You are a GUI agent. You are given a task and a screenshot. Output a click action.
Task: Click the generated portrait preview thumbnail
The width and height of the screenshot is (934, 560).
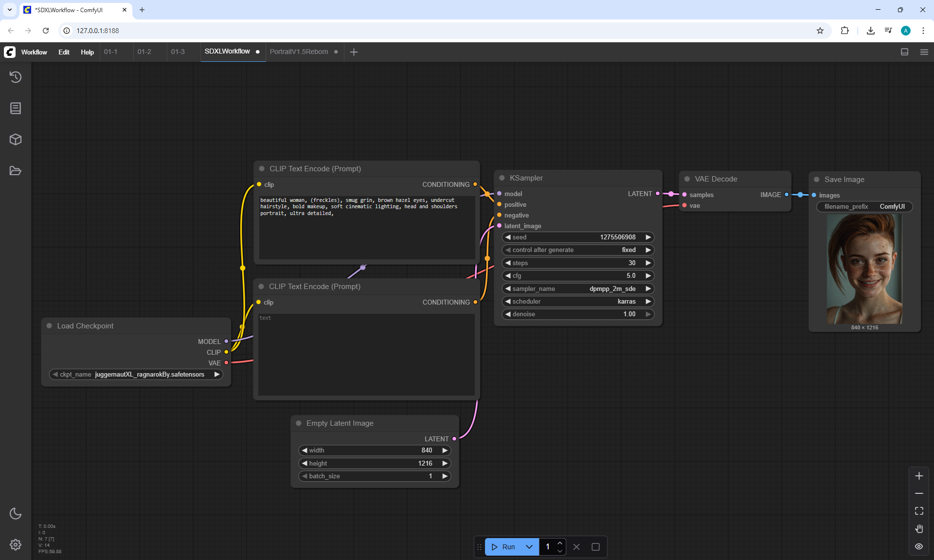(x=864, y=269)
